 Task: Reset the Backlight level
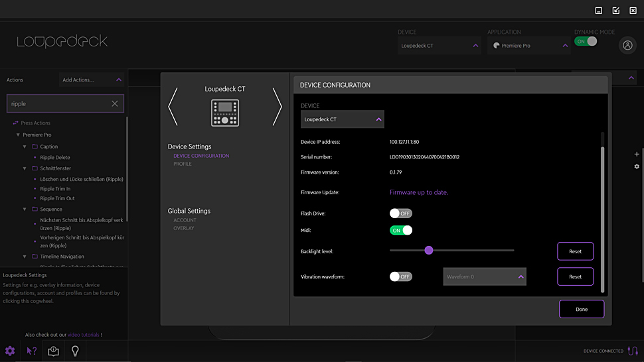(575, 251)
